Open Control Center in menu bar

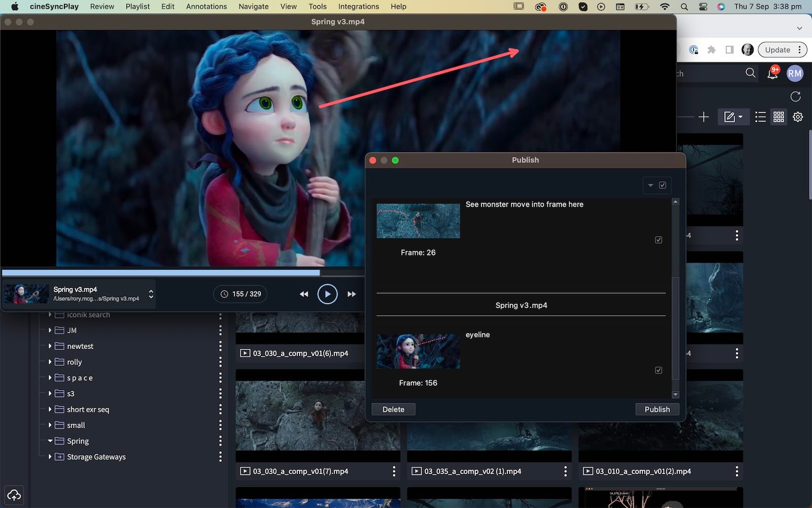703,7
